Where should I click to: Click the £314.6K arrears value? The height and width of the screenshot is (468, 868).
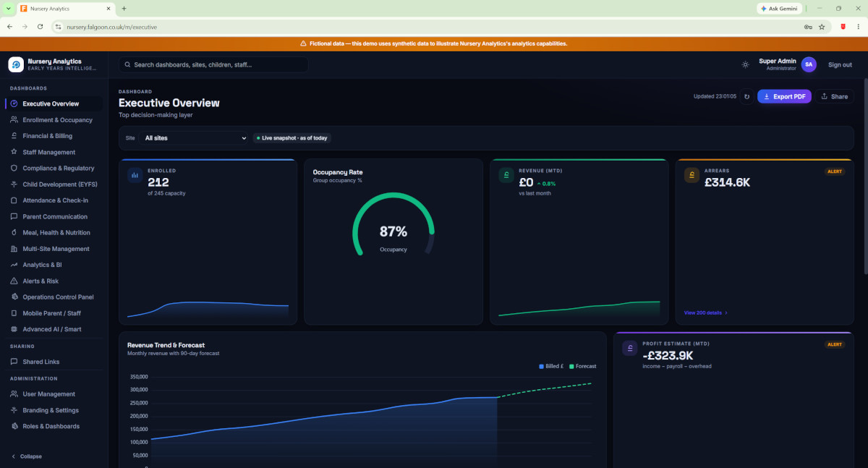pyautogui.click(x=728, y=182)
